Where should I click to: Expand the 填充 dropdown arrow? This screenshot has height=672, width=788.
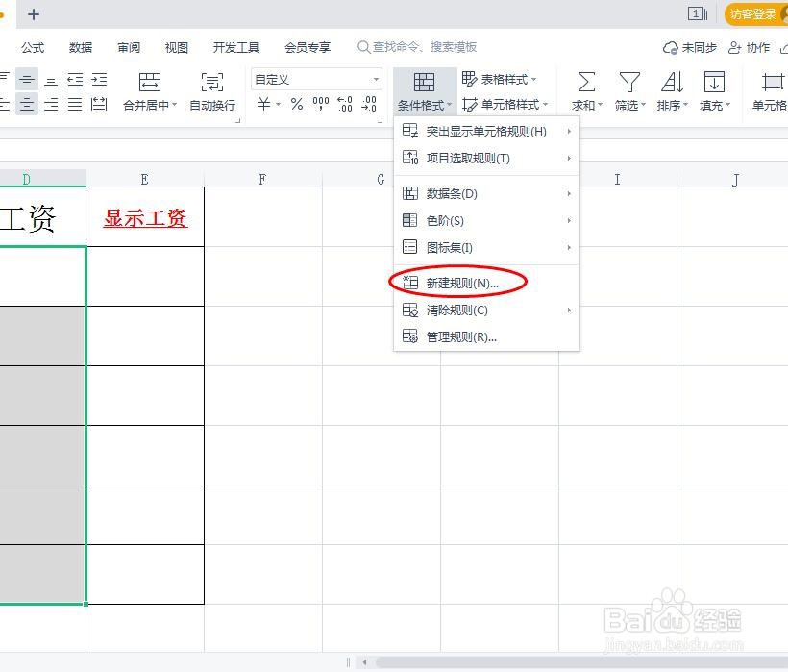727,105
